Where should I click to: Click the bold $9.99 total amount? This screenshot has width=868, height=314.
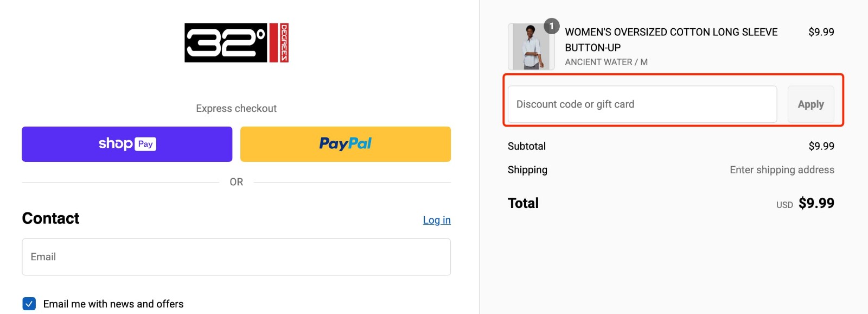(816, 203)
